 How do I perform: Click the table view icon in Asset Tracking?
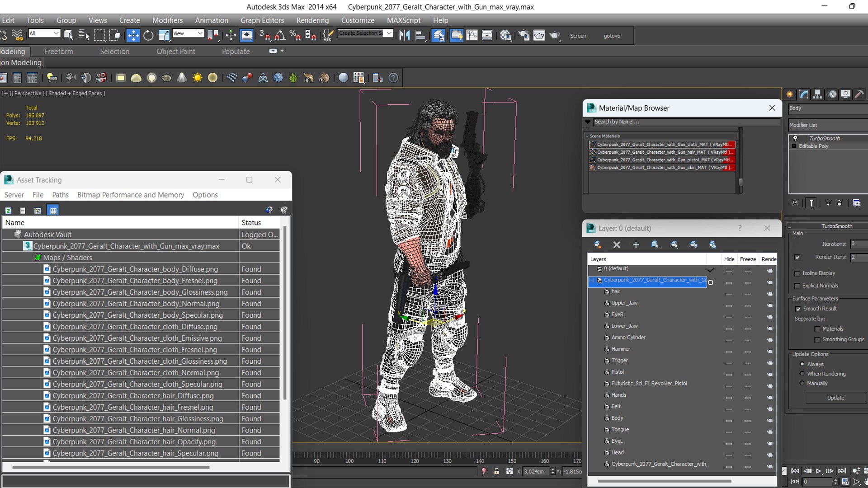53,211
